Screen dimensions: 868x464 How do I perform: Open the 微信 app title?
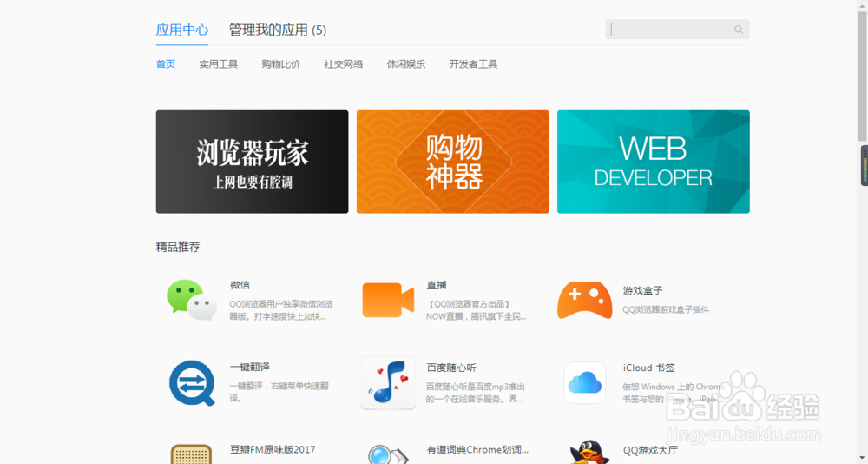click(x=240, y=285)
